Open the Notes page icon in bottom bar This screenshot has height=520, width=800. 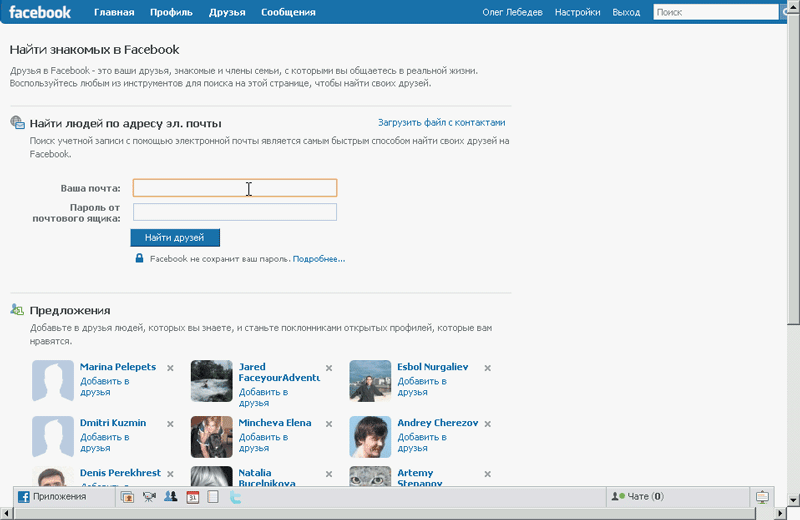click(x=213, y=497)
